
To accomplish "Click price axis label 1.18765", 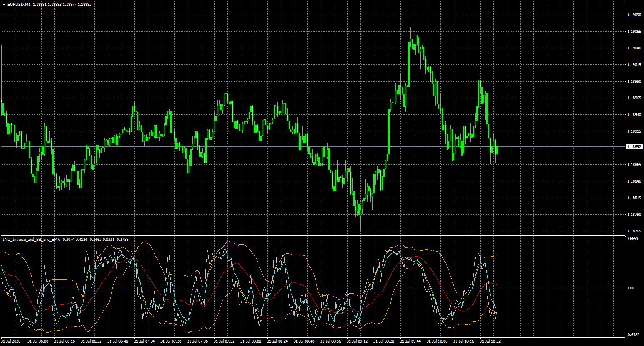I will coord(634,231).
